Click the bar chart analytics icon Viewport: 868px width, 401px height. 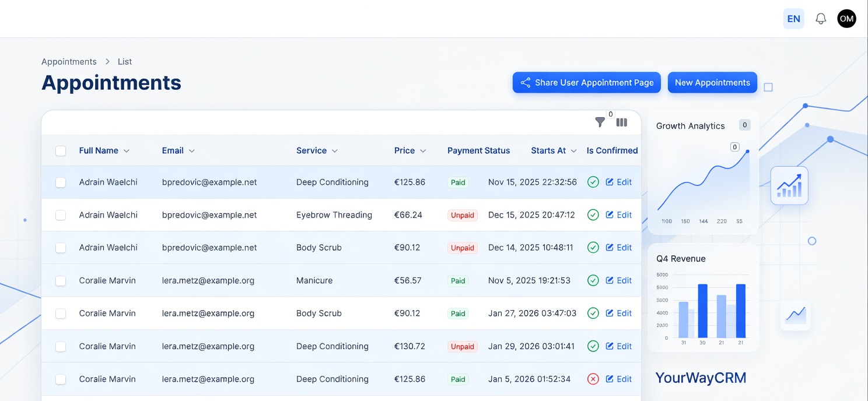point(789,185)
